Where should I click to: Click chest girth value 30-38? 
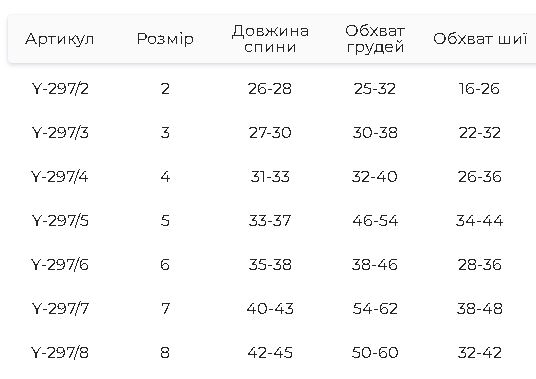point(375,133)
